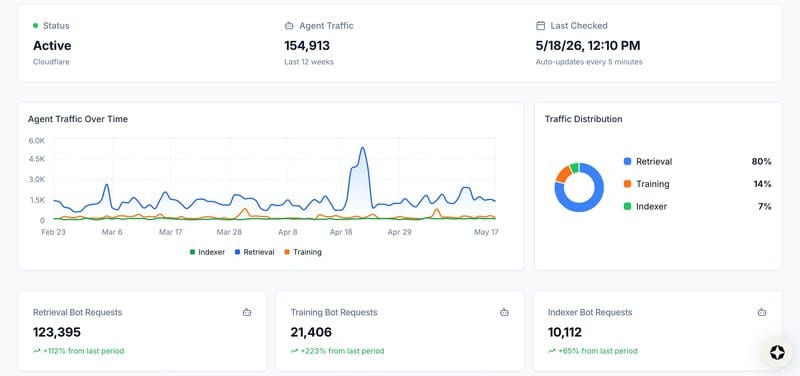Click +65% from last period text
Screen dimensions: 800x376
597,351
